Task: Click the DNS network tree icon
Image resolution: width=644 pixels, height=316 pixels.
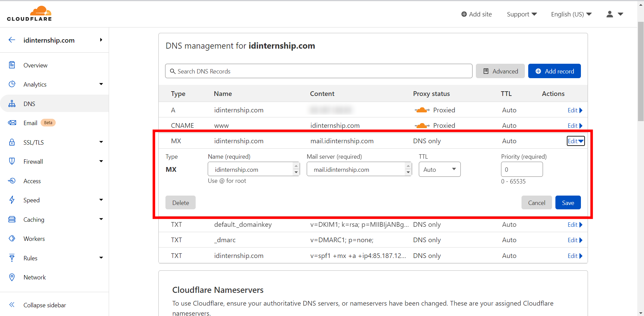Action: [12, 104]
